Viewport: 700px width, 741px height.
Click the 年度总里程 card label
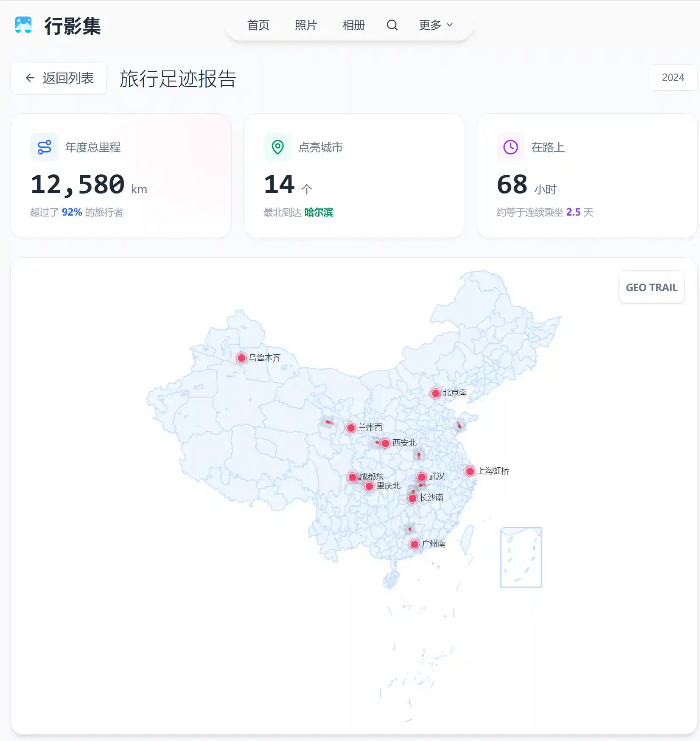[x=93, y=147]
